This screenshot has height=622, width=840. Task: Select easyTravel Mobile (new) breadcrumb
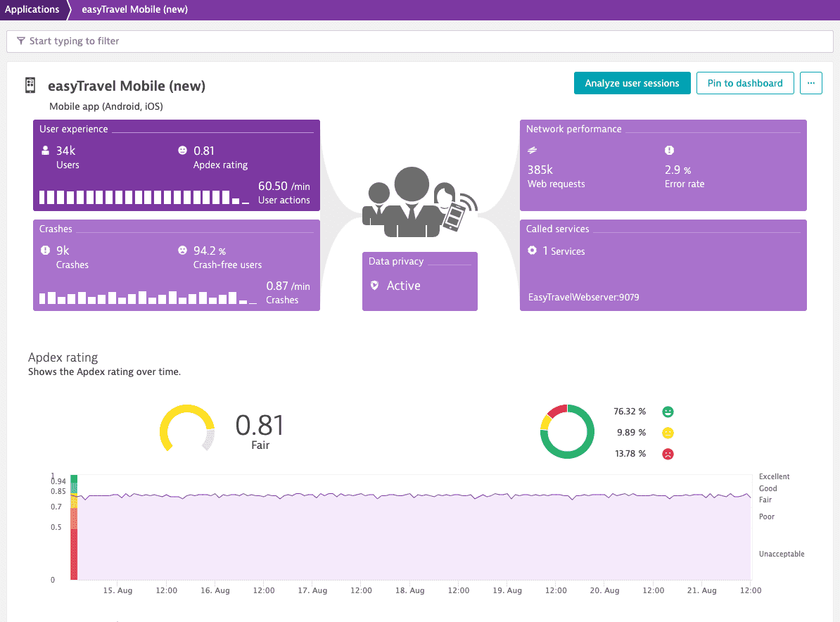click(134, 10)
